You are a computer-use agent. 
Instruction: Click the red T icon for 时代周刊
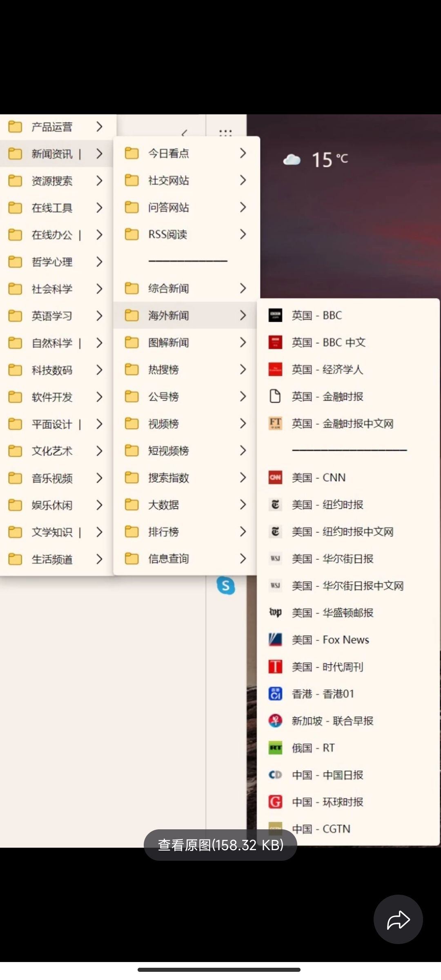[x=275, y=667]
